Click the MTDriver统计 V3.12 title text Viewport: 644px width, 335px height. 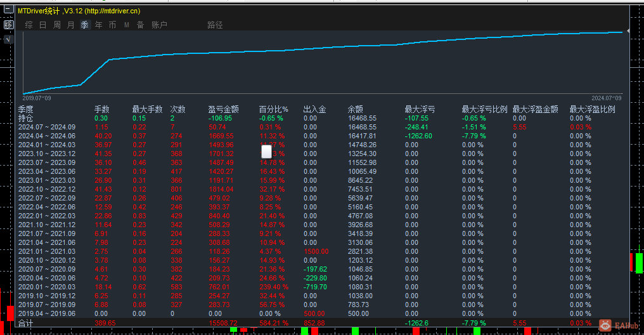click(79, 11)
